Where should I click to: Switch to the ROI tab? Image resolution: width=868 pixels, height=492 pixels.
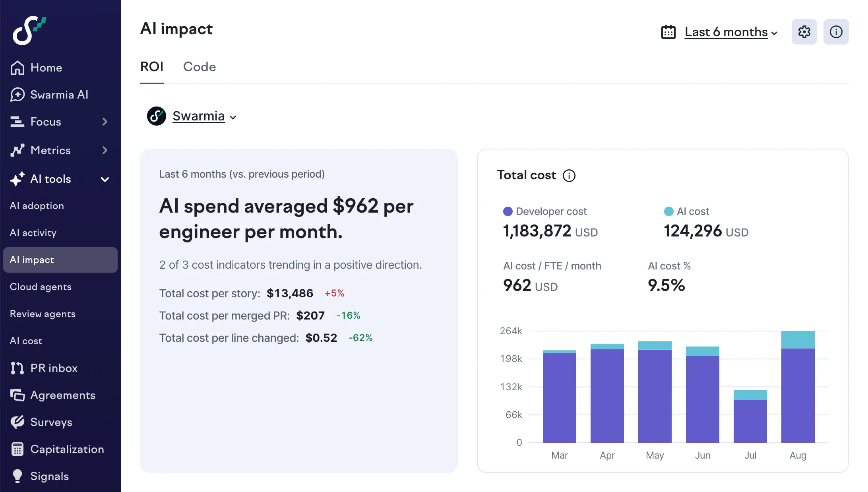152,67
